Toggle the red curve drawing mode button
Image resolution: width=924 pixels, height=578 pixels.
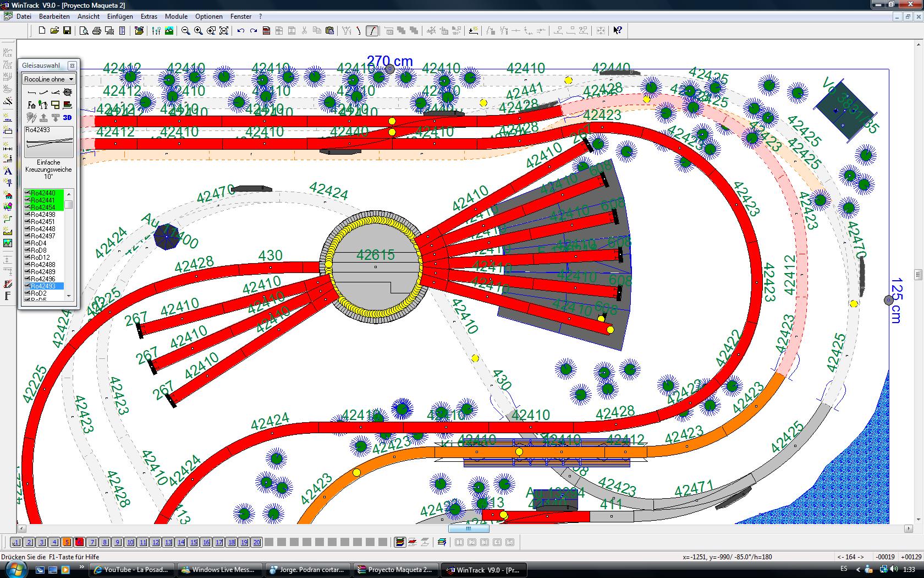[x=372, y=31]
